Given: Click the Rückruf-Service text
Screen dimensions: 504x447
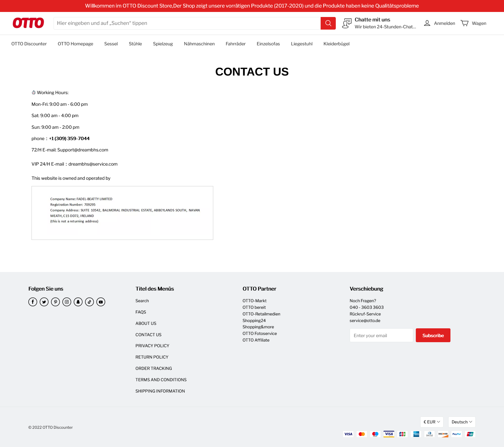Looking at the screenshot, I should click(365, 314).
